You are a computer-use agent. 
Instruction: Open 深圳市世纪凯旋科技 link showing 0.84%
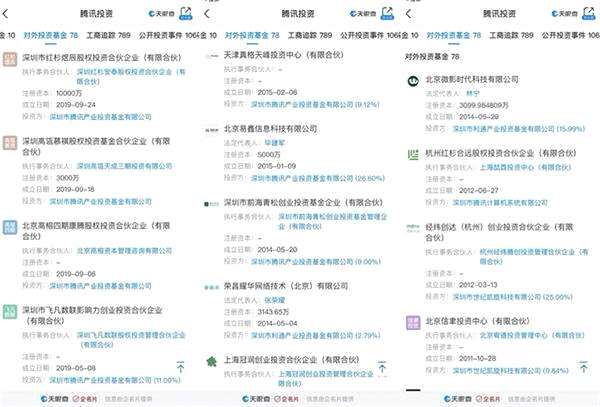pos(510,371)
